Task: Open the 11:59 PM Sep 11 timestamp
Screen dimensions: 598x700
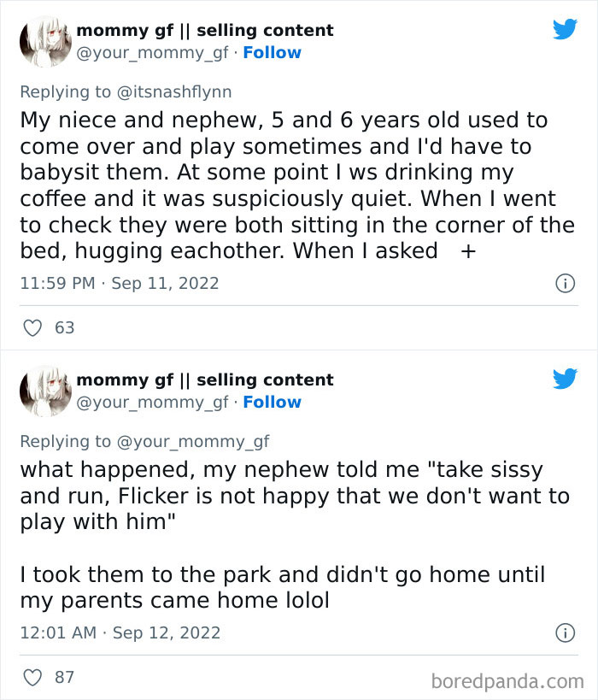Action: point(119,283)
